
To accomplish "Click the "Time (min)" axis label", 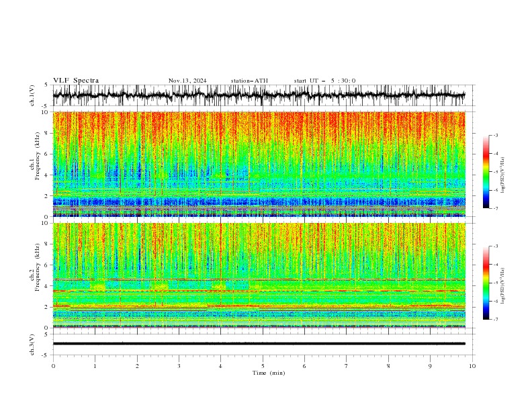I will [x=269, y=373].
